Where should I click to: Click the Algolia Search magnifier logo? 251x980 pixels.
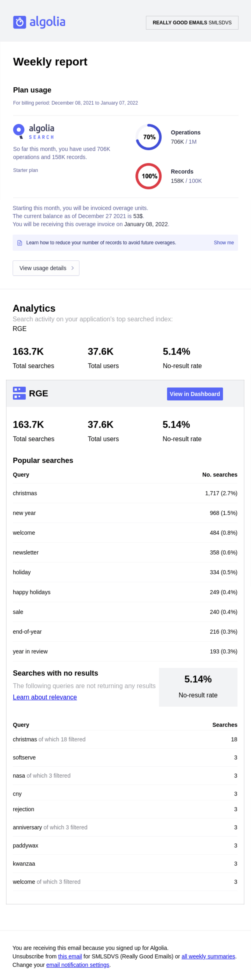point(19,131)
